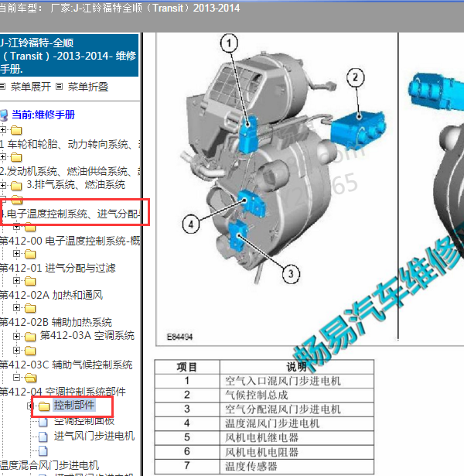Open '1 车轮和轮胎、动力转向系统' tree label
Image resolution: width=464 pixels, height=476 pixels.
pyautogui.click(x=70, y=144)
